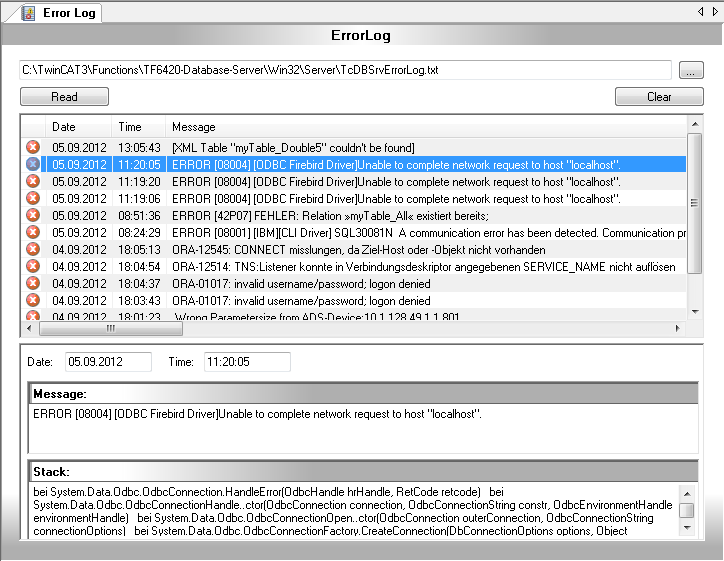Sort by the Message column header

[426, 127]
